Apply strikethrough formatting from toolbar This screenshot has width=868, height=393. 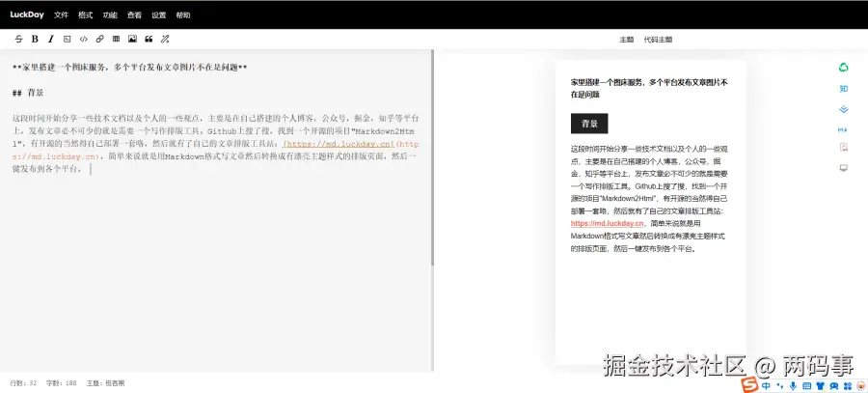click(x=19, y=39)
